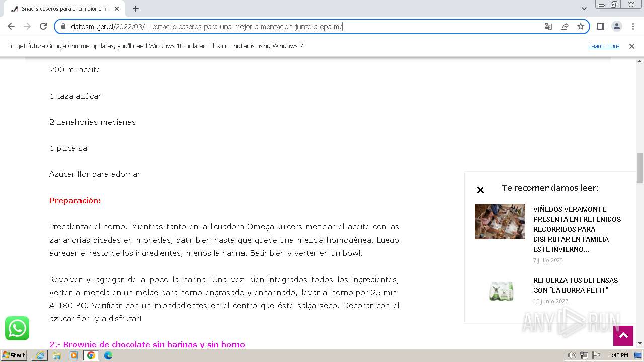Click the text '1 taza azúcar'
The image size is (644, 362).
coord(75,96)
